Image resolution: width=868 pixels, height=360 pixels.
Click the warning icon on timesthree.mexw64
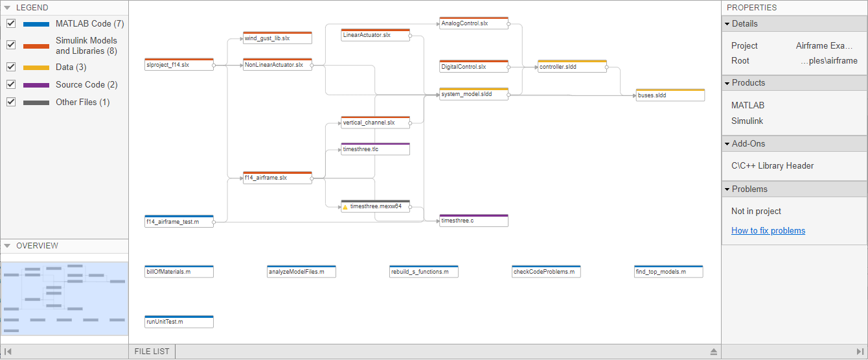coord(345,207)
